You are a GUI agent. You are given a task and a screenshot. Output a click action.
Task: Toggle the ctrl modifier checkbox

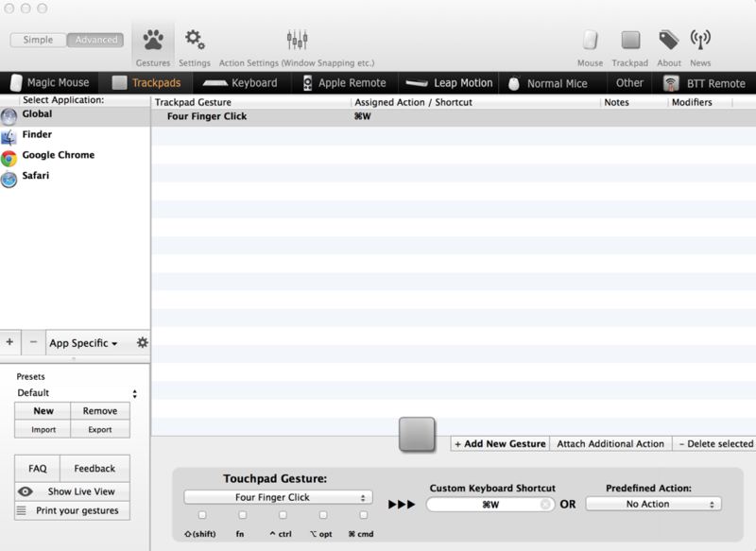coord(283,515)
